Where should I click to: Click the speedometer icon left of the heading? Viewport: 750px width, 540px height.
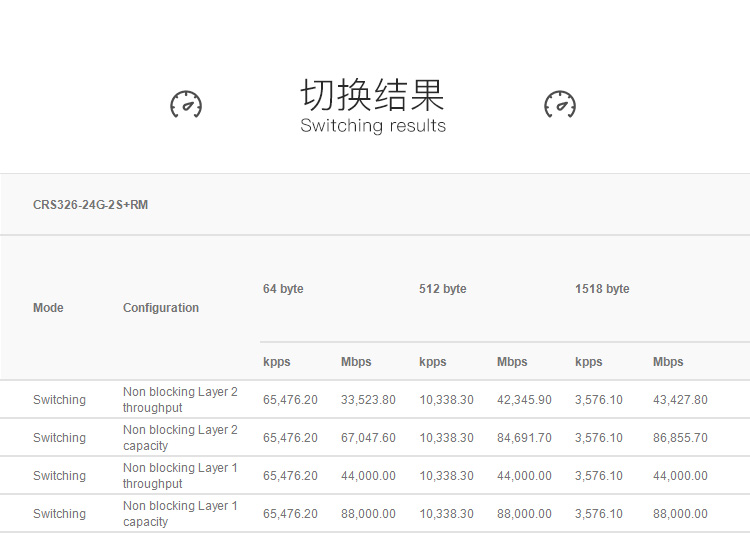186,104
